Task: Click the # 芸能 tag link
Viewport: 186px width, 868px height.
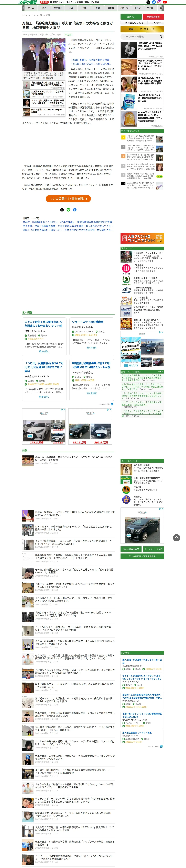Action: point(68,34)
